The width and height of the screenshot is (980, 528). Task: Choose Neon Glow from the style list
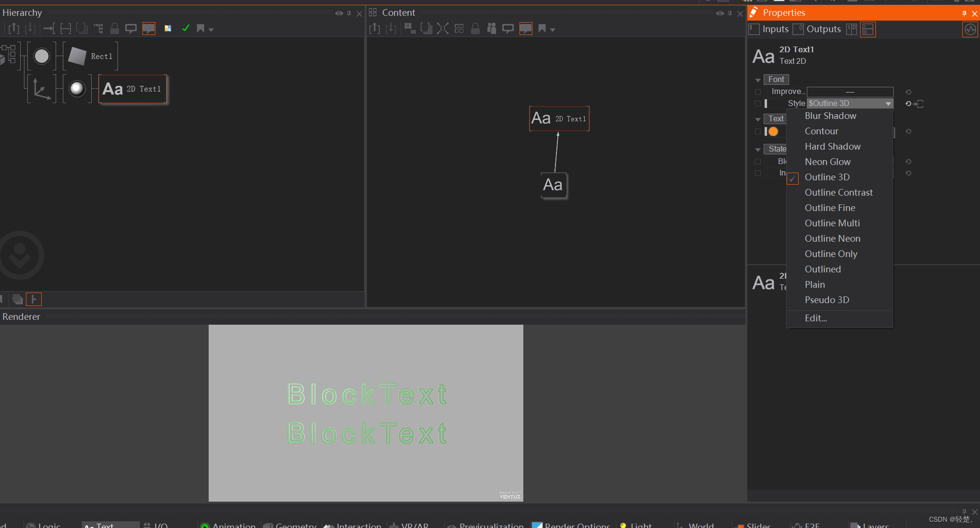point(827,162)
